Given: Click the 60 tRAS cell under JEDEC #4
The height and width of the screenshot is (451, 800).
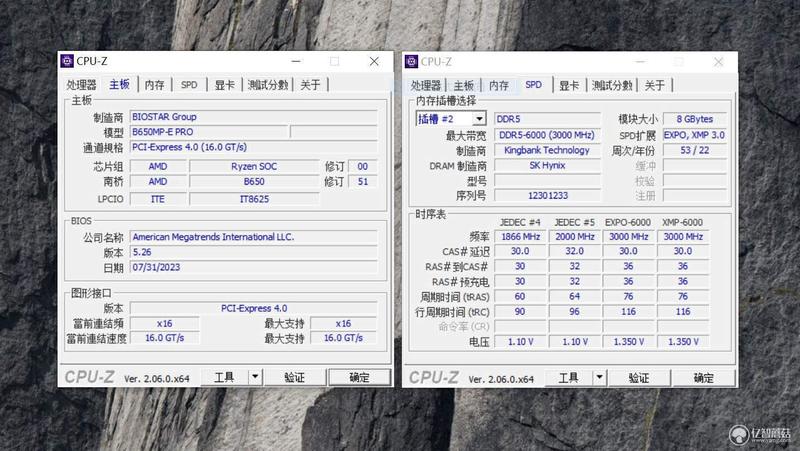Looking at the screenshot, I should click(x=520, y=296).
